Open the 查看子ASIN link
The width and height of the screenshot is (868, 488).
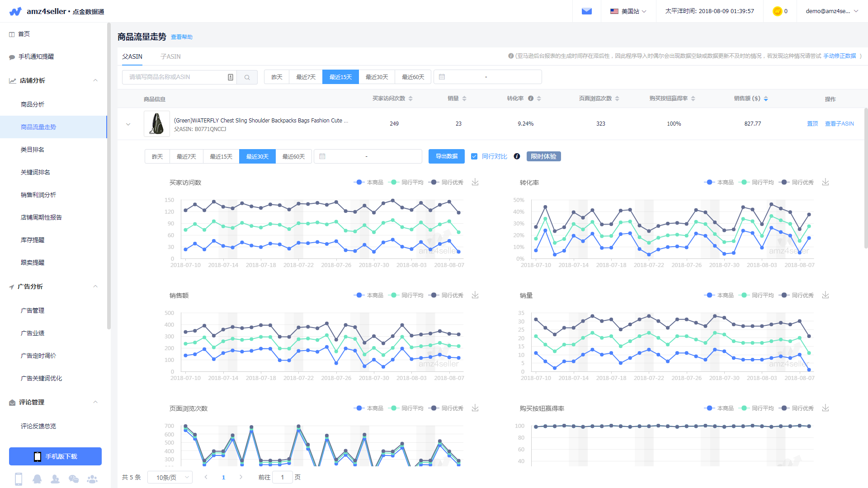point(839,124)
